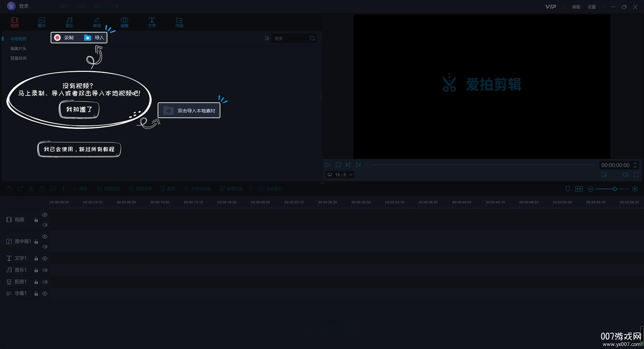Dismiss the tip with 我知道了

click(79, 110)
